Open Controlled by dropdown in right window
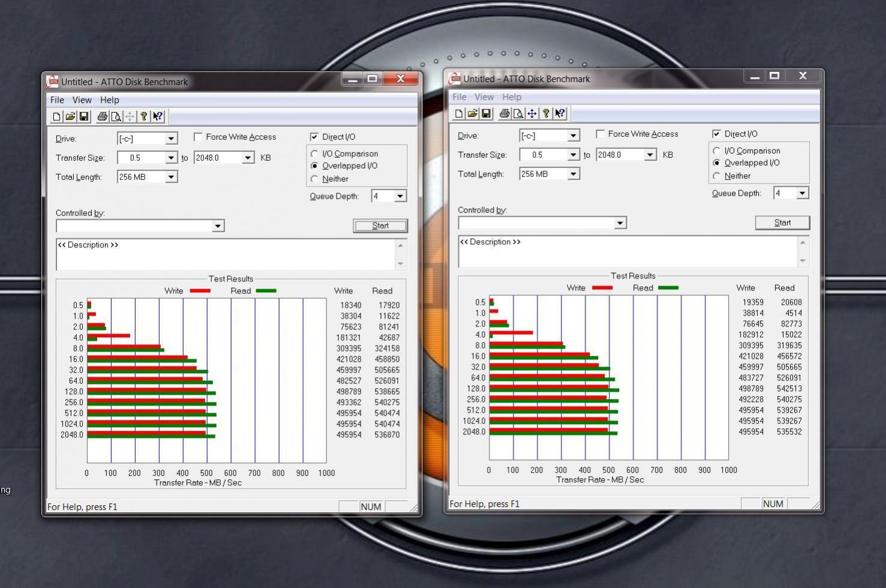 (x=620, y=223)
